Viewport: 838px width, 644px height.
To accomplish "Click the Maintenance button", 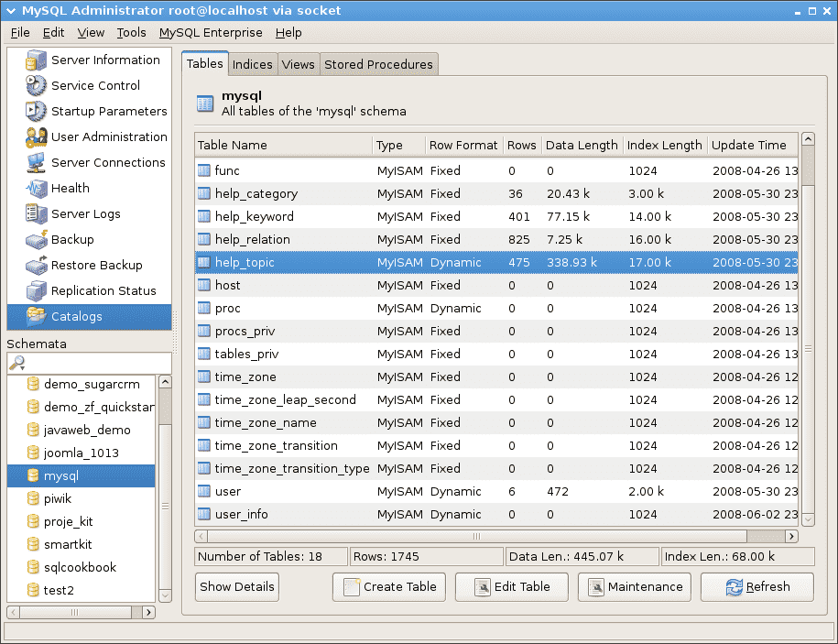I will [x=635, y=587].
